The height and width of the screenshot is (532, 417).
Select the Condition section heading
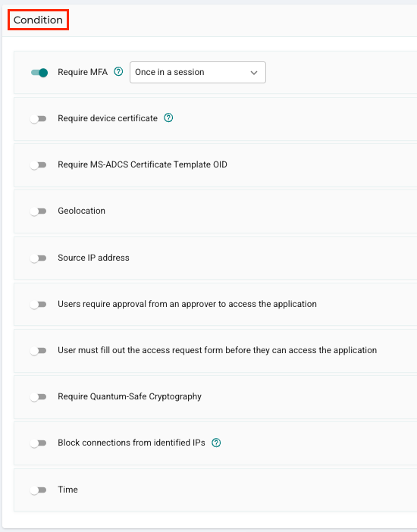(38, 20)
